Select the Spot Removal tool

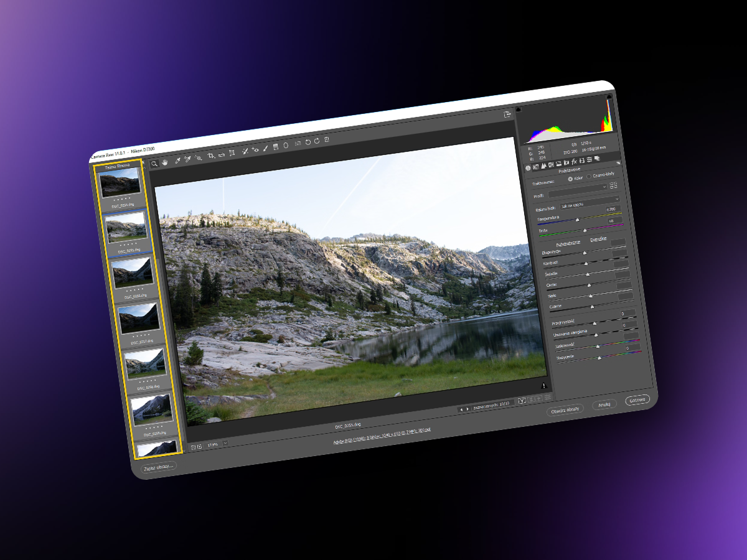pos(245,151)
